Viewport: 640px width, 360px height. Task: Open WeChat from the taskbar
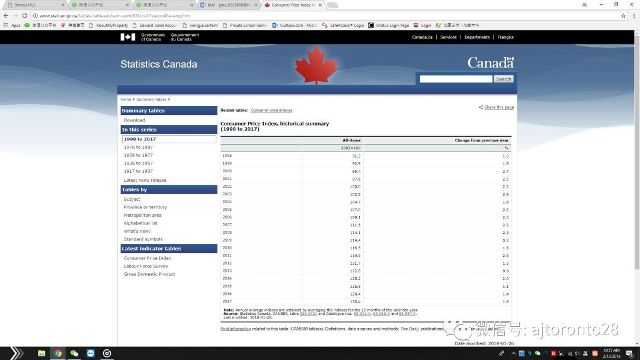pyautogui.click(x=74, y=353)
